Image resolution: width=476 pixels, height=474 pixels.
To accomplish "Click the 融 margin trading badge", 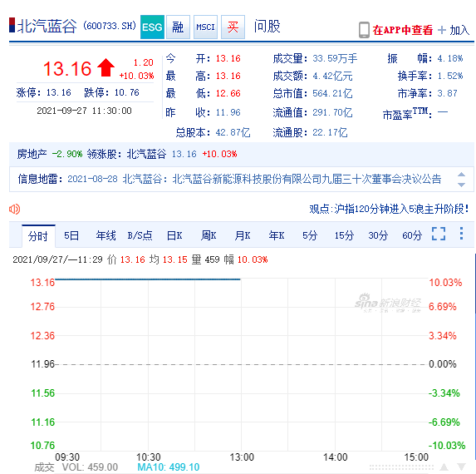I will 179,27.
